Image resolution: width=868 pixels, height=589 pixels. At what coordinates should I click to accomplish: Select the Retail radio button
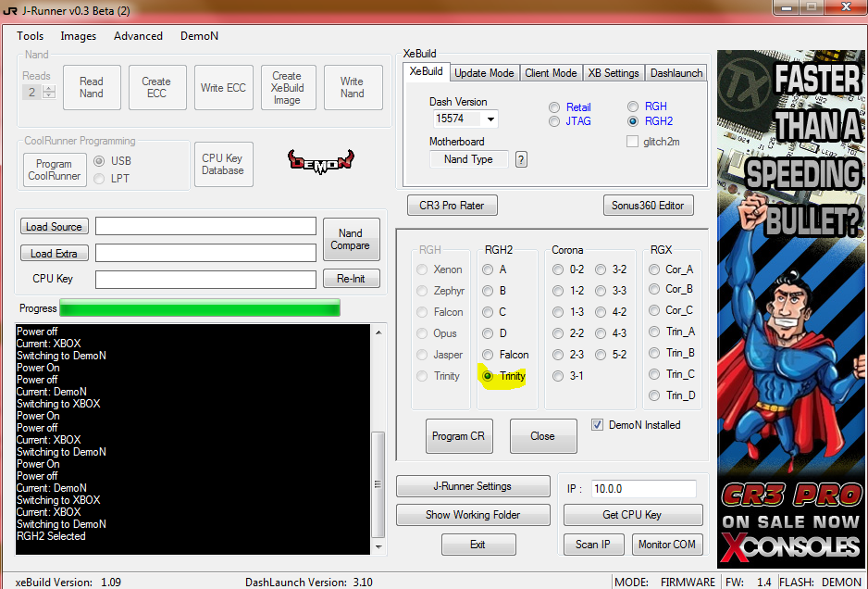point(554,107)
